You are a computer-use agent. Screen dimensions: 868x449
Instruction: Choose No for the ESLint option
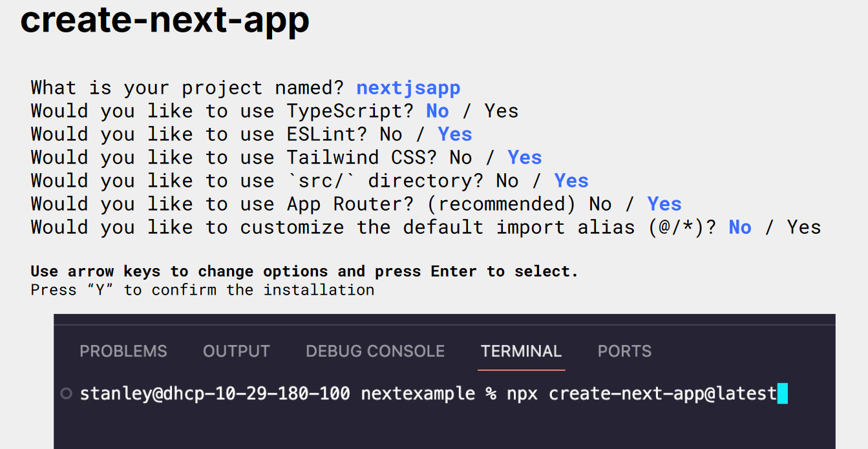click(391, 134)
